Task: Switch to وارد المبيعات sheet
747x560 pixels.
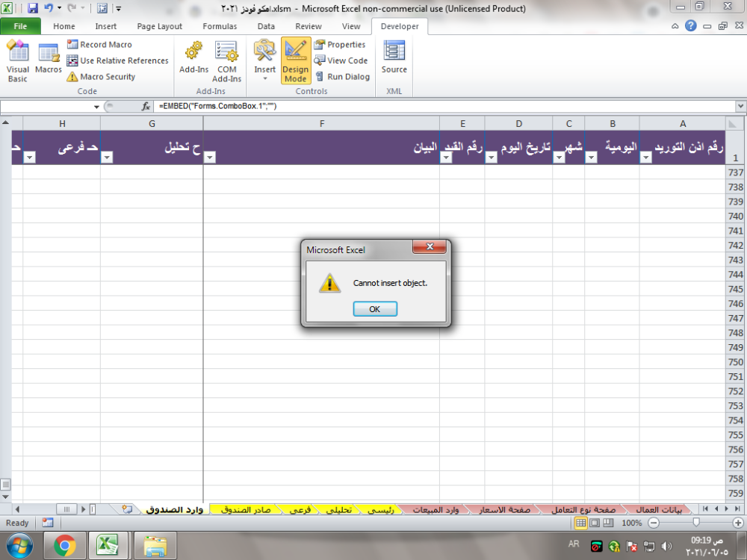Action: 436,509
